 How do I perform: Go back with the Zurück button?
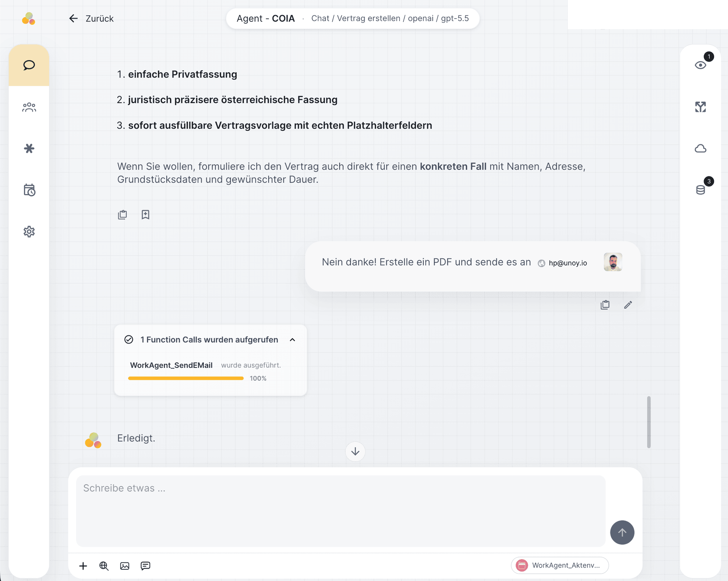tap(91, 19)
